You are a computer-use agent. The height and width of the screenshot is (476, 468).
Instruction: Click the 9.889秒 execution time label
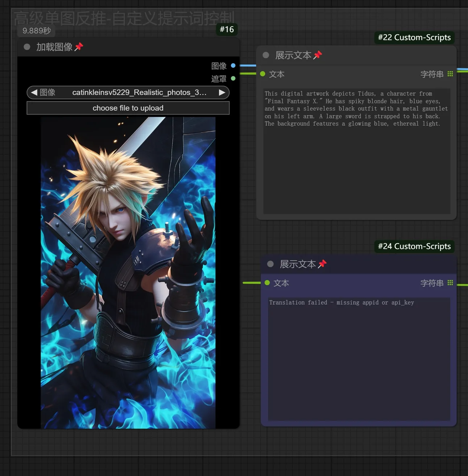[x=37, y=31]
